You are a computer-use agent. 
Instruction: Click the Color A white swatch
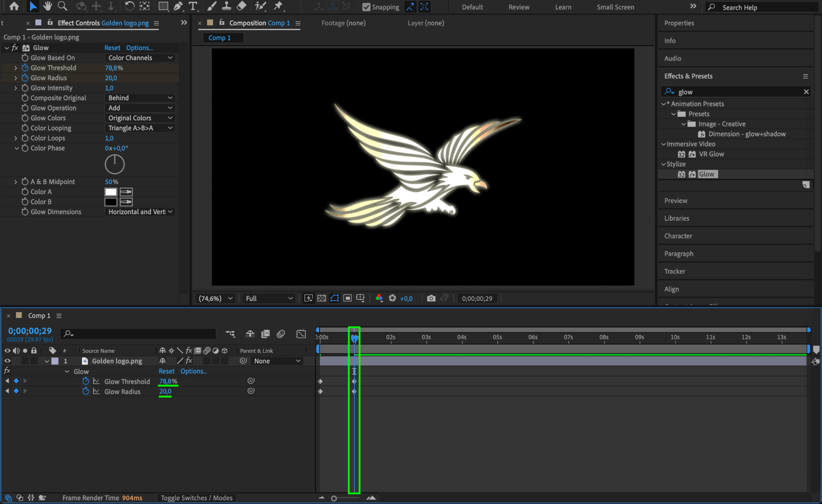click(111, 192)
